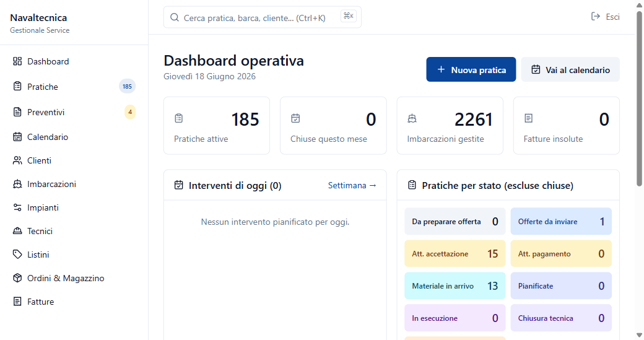The image size is (644, 340).
Task: Click the Preventivi document icon in sidebar
Action: point(17,111)
